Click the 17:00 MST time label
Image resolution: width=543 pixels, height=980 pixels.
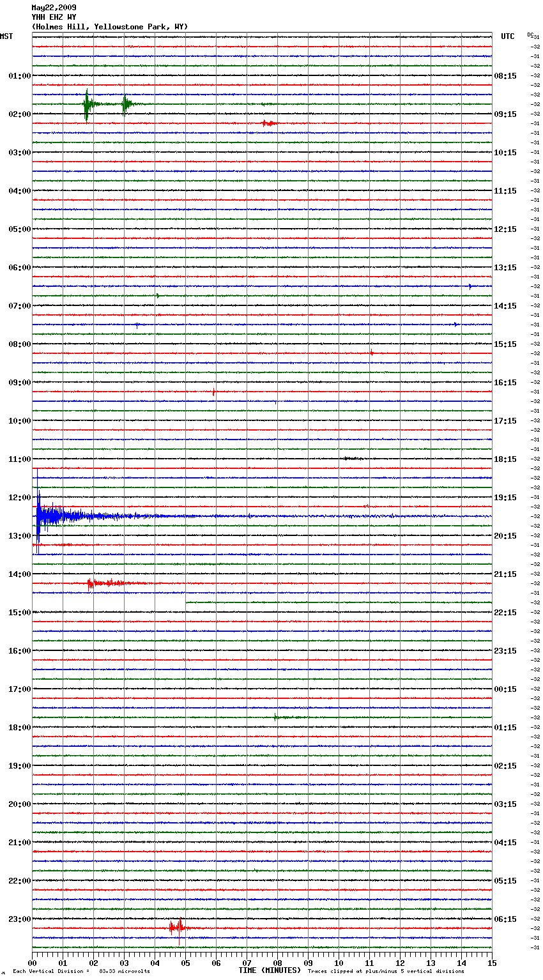pyautogui.click(x=20, y=689)
